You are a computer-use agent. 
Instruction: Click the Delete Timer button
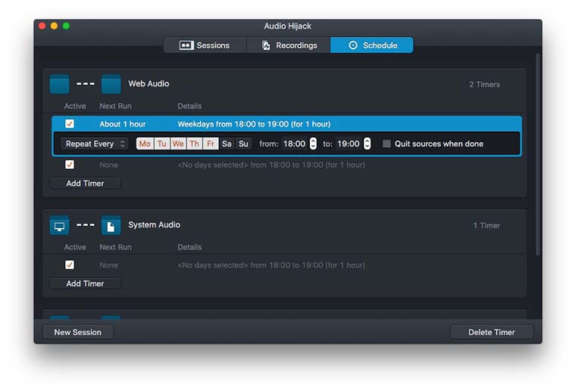[491, 332]
